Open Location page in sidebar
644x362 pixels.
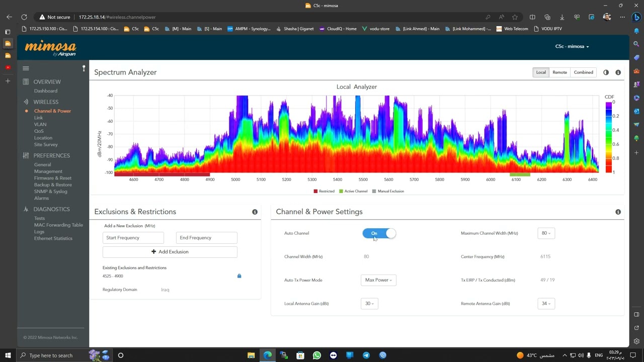click(43, 138)
